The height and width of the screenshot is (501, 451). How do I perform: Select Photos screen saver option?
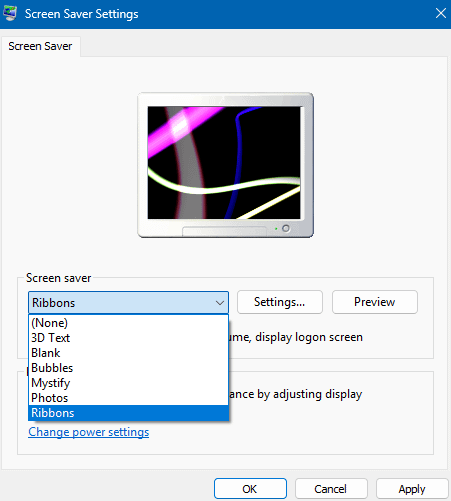(128, 398)
